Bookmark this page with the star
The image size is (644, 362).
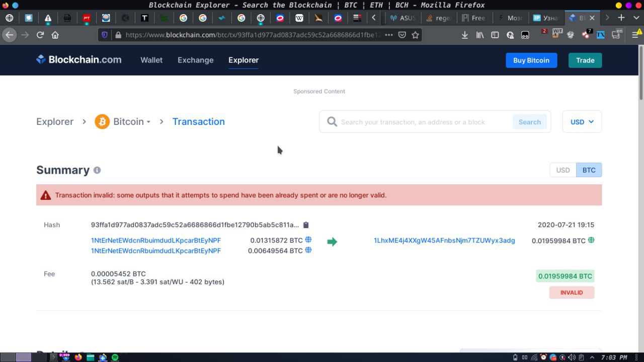click(x=415, y=35)
